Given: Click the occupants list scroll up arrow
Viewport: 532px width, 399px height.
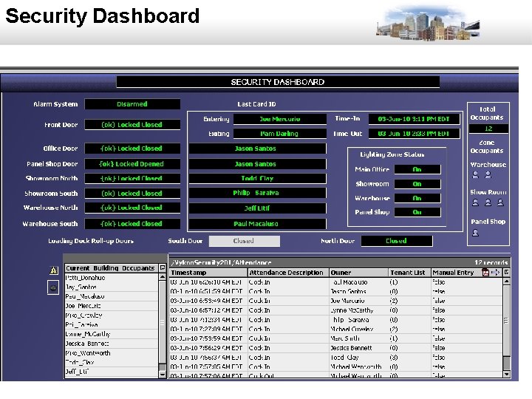Looking at the screenshot, I should pyautogui.click(x=163, y=277).
